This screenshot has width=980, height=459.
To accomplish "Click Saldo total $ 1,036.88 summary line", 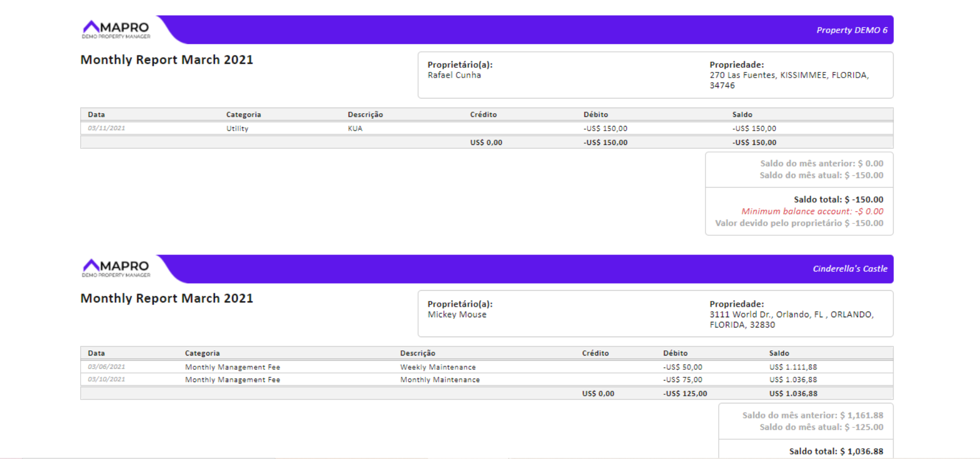I will (836, 451).
